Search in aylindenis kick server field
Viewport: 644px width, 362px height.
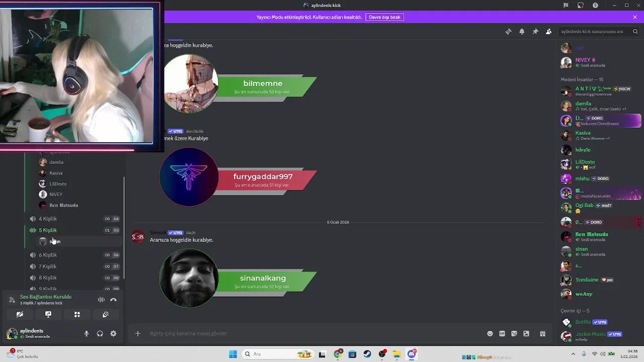(599, 31)
